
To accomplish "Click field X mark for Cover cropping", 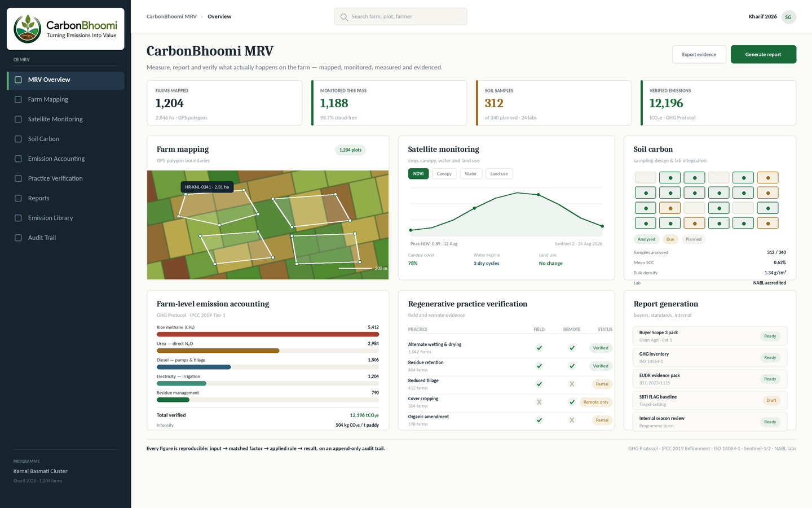I will (539, 402).
